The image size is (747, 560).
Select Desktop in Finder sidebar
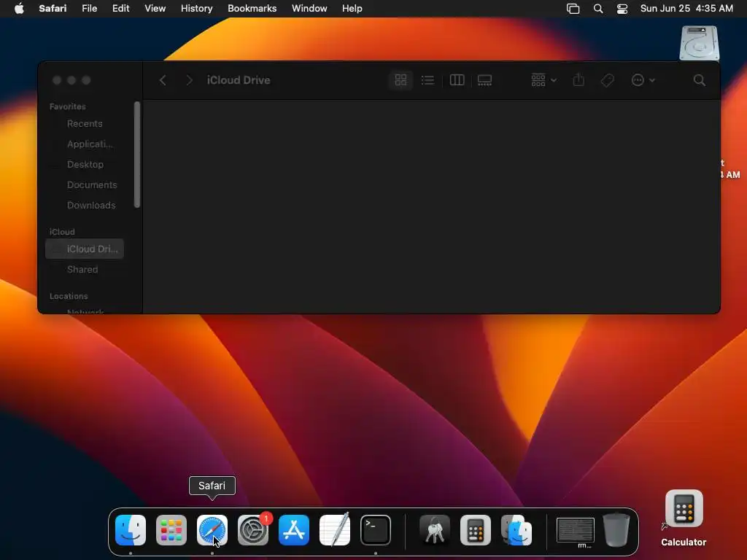point(85,165)
